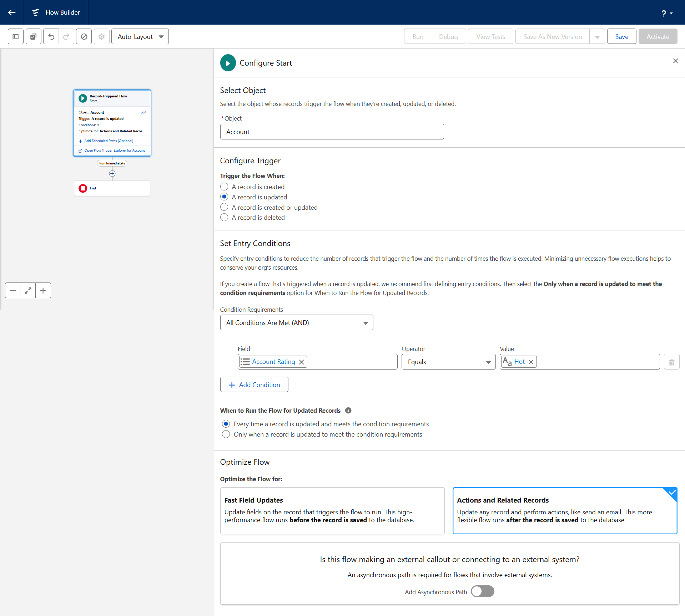Click Save As New Version
Screen dimensions: 685x616
(x=553, y=36)
